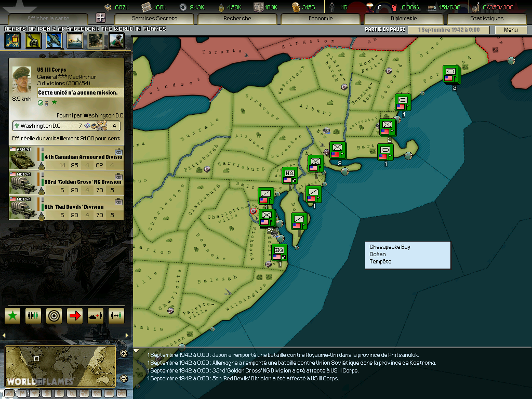Viewport: 532px width, 399px height.
Task: Open the Statistiques tab
Action: [486, 18]
